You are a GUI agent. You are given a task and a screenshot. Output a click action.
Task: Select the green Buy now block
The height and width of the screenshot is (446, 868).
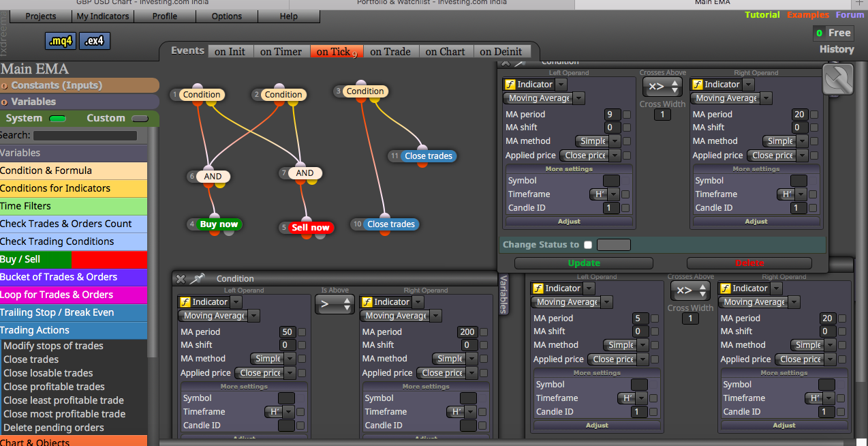[x=219, y=224]
